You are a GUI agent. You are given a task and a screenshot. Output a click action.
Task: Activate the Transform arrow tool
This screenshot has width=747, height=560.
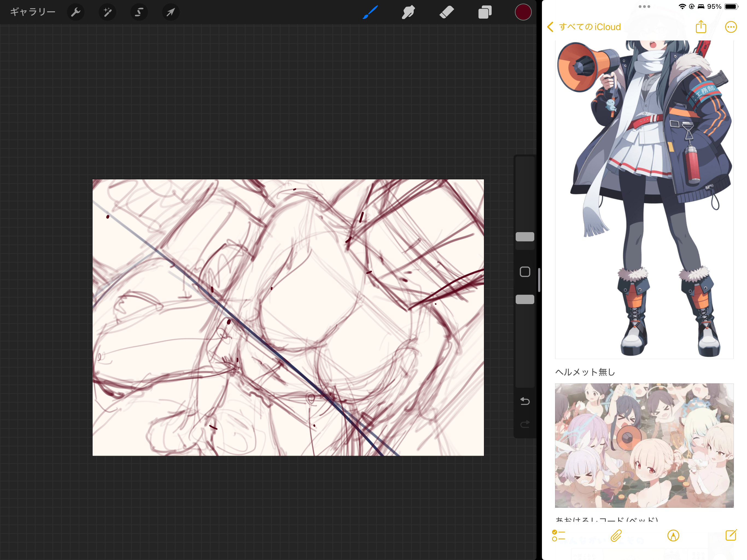click(x=171, y=13)
